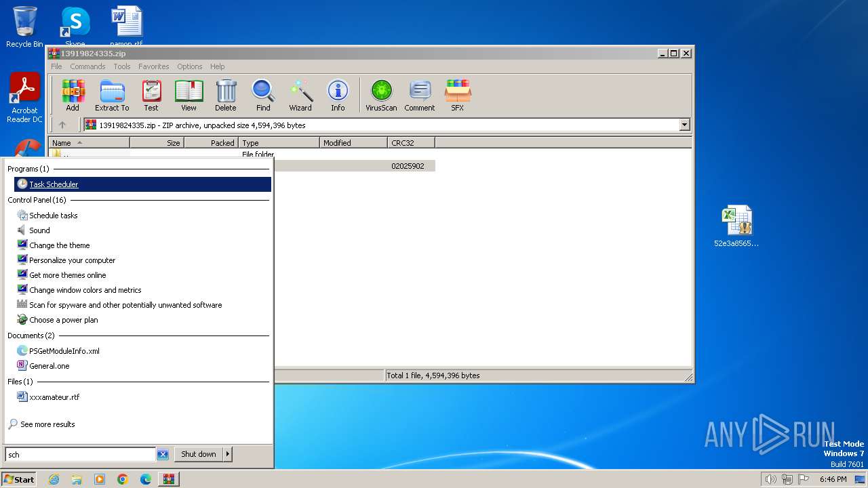868x488 pixels.
Task: Click the Find magnifier icon
Action: 263,96
